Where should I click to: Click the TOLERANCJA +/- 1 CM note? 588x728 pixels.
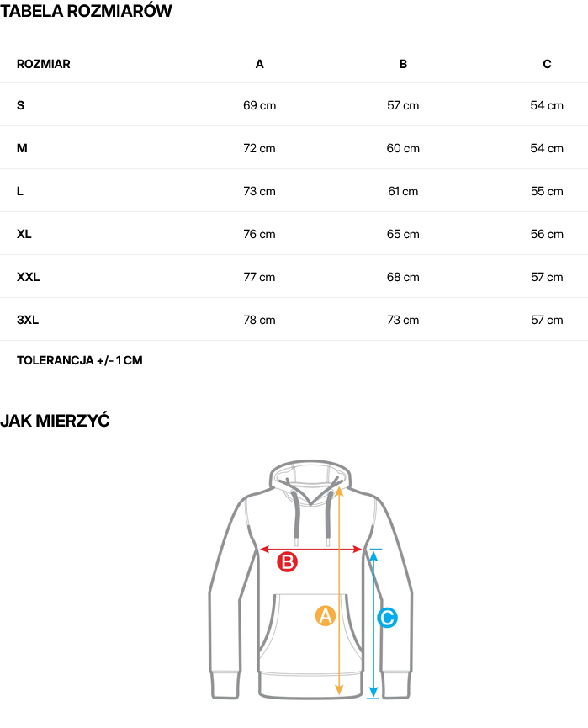click(80, 360)
